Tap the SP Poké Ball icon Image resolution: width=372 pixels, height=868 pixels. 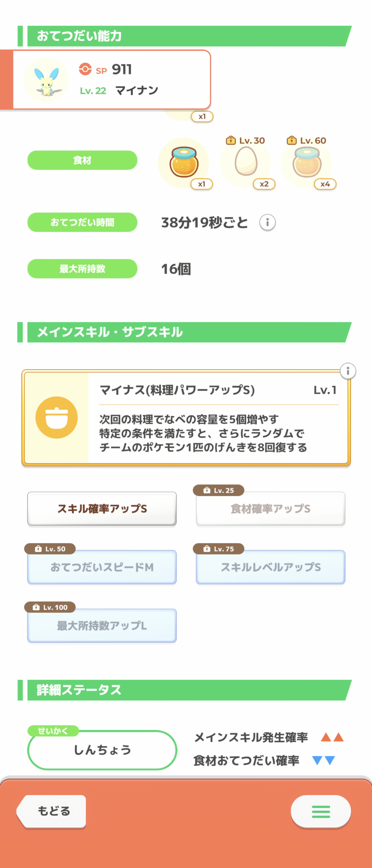pos(85,69)
